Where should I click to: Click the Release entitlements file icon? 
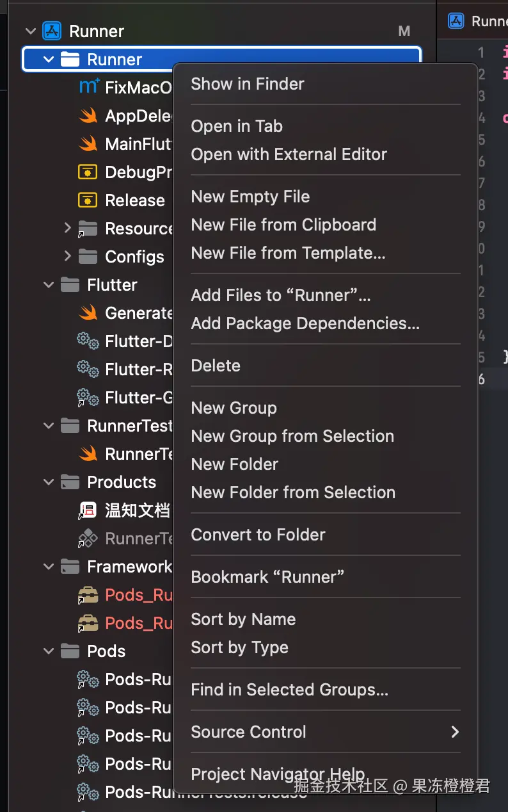88,200
